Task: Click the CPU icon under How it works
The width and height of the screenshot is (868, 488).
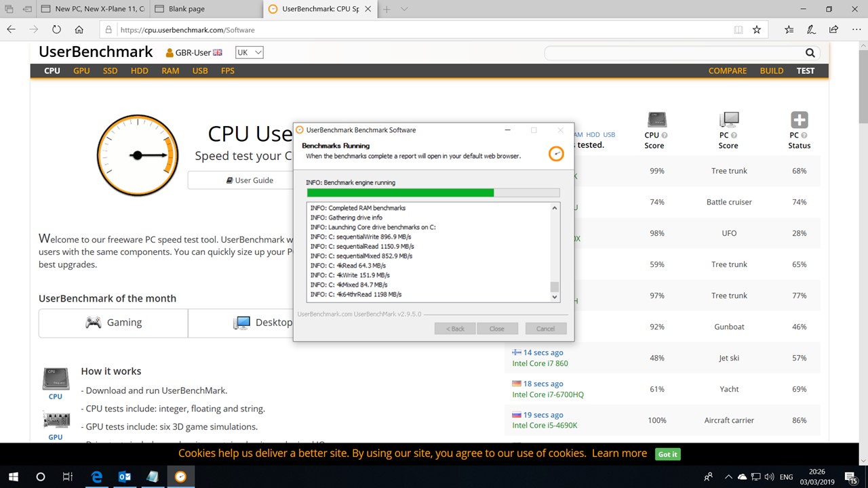Action: coord(56,380)
